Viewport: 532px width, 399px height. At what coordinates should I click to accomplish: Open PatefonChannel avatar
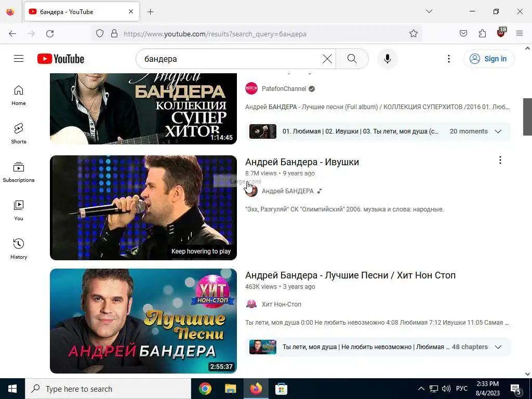[251, 88]
